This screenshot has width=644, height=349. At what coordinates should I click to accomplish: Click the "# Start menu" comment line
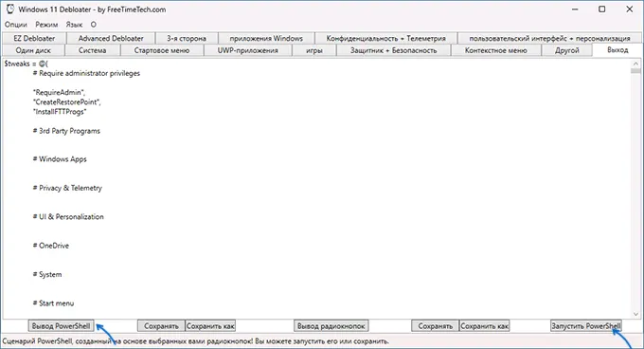pyautogui.click(x=53, y=303)
